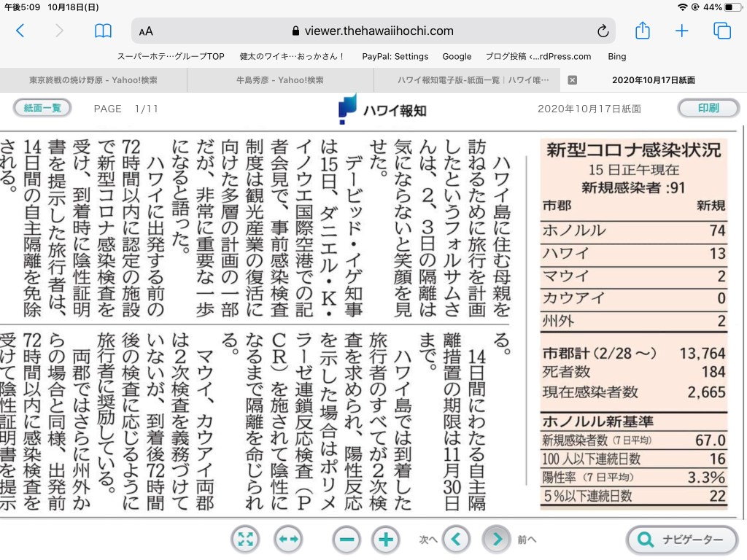Show all tabs with the tab overview icon
Screen dimensions: 747x560
(x=722, y=31)
